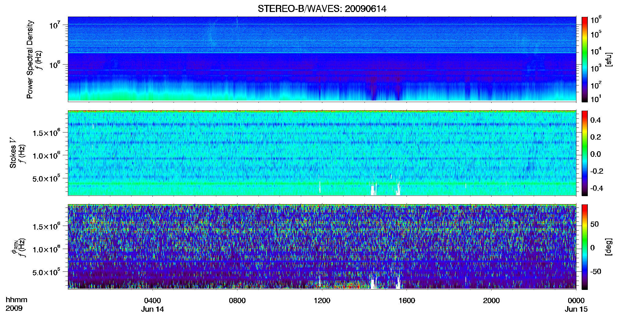Click the phi RTN degree colorbar
This screenshot has width=644, height=332.
585,247
